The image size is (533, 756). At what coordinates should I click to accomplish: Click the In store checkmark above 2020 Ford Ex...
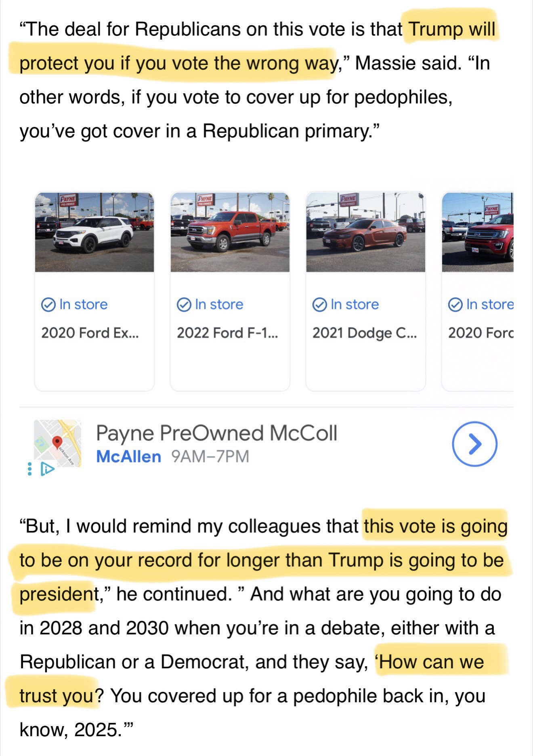[x=48, y=305]
